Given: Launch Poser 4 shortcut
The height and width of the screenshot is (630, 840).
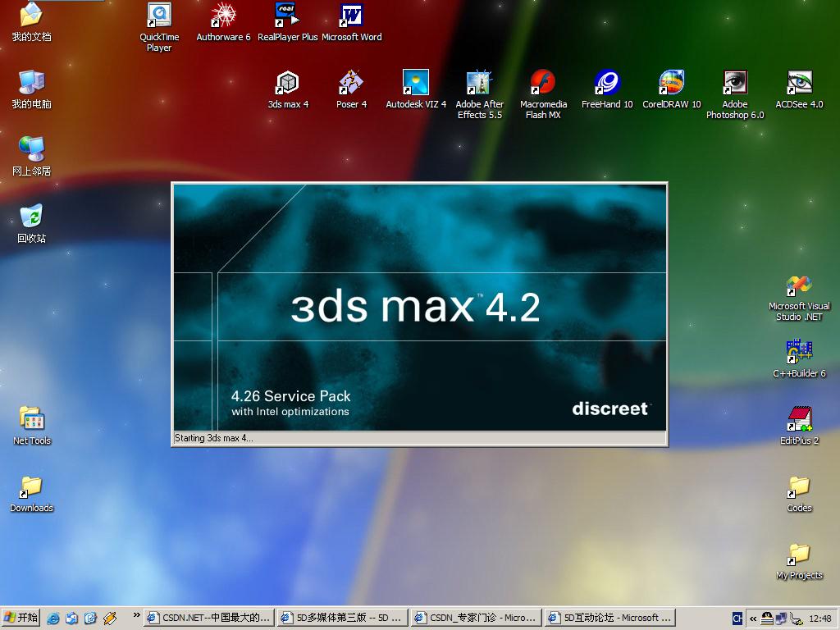Looking at the screenshot, I should tap(351, 83).
